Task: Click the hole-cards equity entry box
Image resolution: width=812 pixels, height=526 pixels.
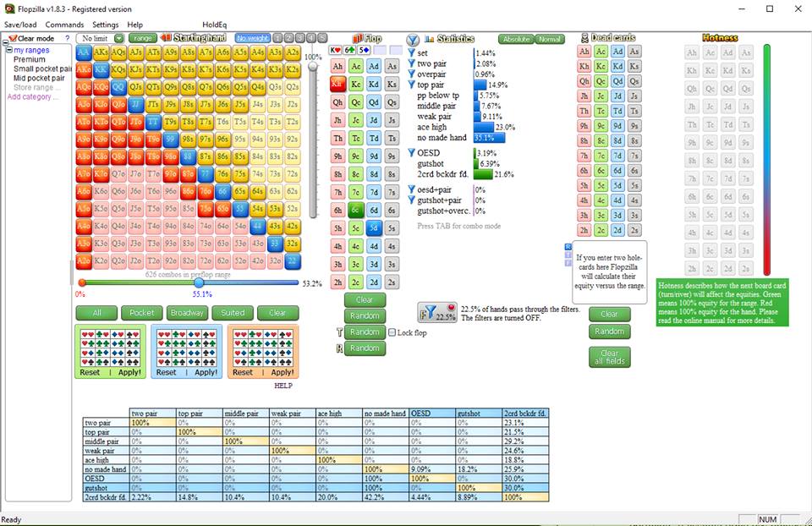Action: (x=610, y=271)
